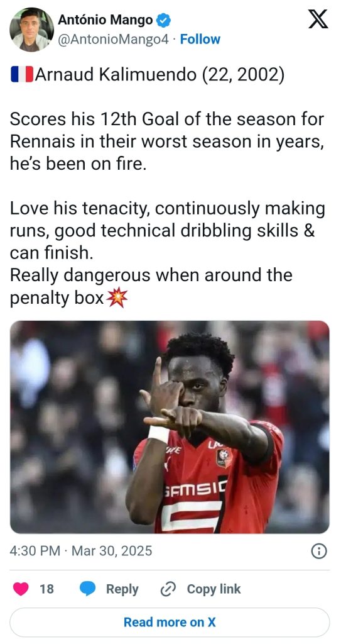The width and height of the screenshot is (341, 644).
Task: Click the collision emoji after penalty box
Action: pyautogui.click(x=117, y=298)
